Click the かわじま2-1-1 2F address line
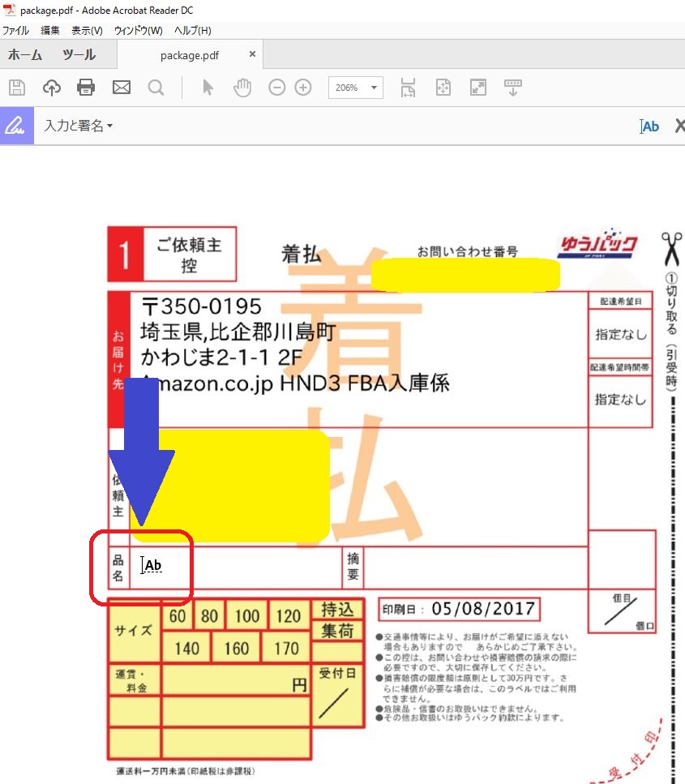The image size is (685, 784). pyautogui.click(x=221, y=357)
